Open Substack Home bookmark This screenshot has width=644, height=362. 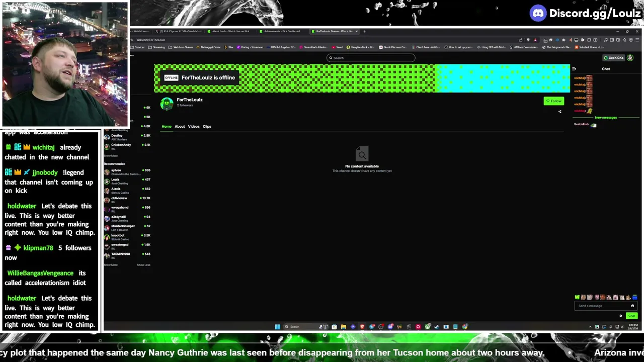[x=590, y=47]
